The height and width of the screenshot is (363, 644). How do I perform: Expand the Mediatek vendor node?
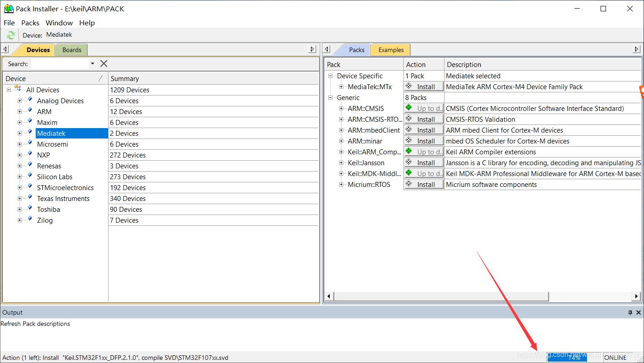(x=19, y=134)
